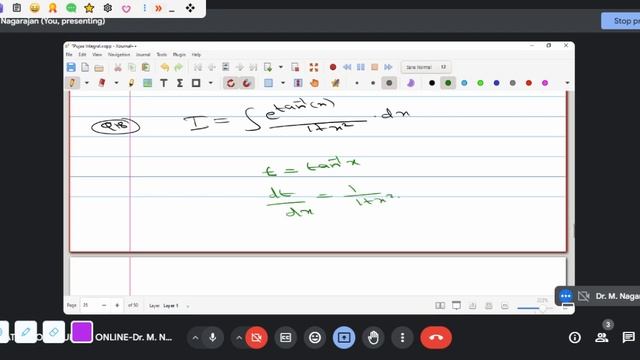This screenshot has height=360, width=640.
Task: Choose the thick line thickness
Action: [389, 83]
